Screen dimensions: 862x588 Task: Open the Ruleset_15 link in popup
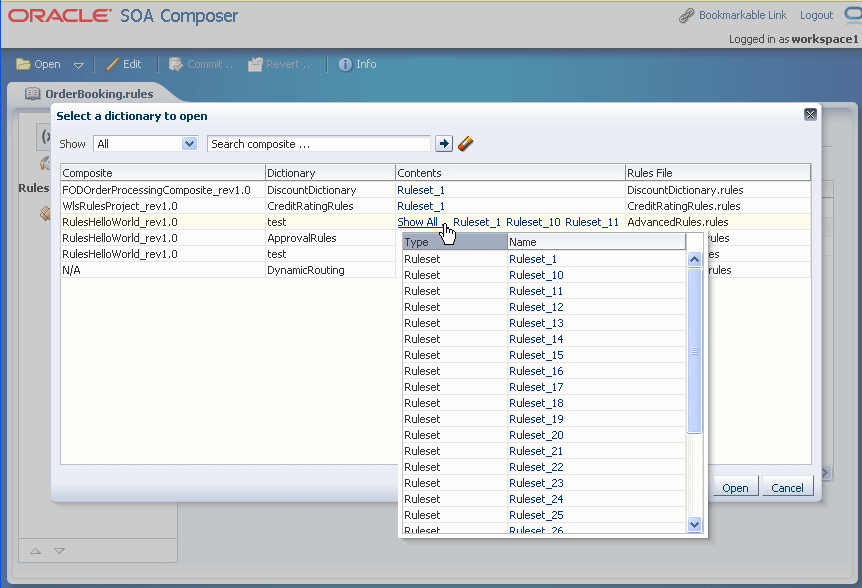pos(536,355)
